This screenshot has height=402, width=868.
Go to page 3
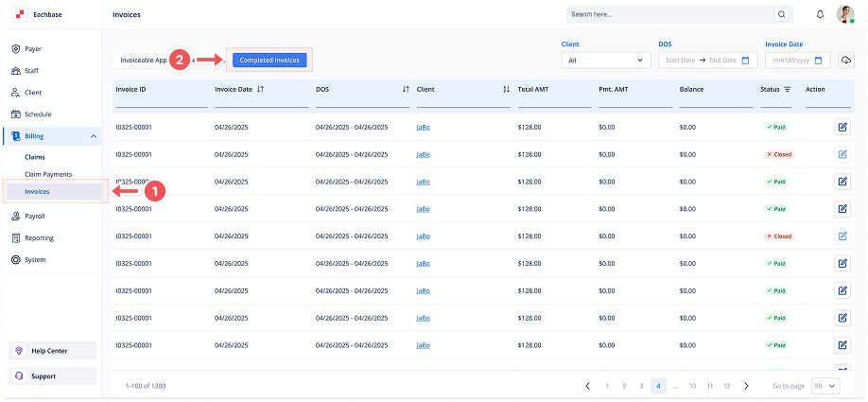click(x=641, y=386)
